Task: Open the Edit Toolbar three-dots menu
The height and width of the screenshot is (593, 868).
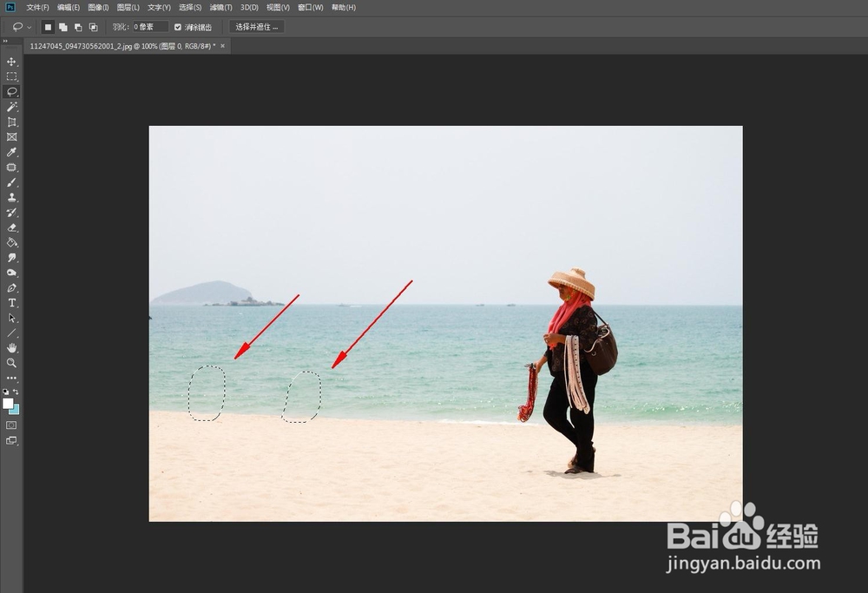Action: coord(11,379)
